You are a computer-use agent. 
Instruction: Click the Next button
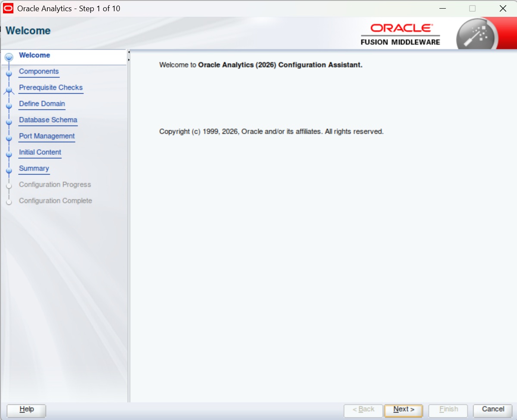(x=403, y=411)
